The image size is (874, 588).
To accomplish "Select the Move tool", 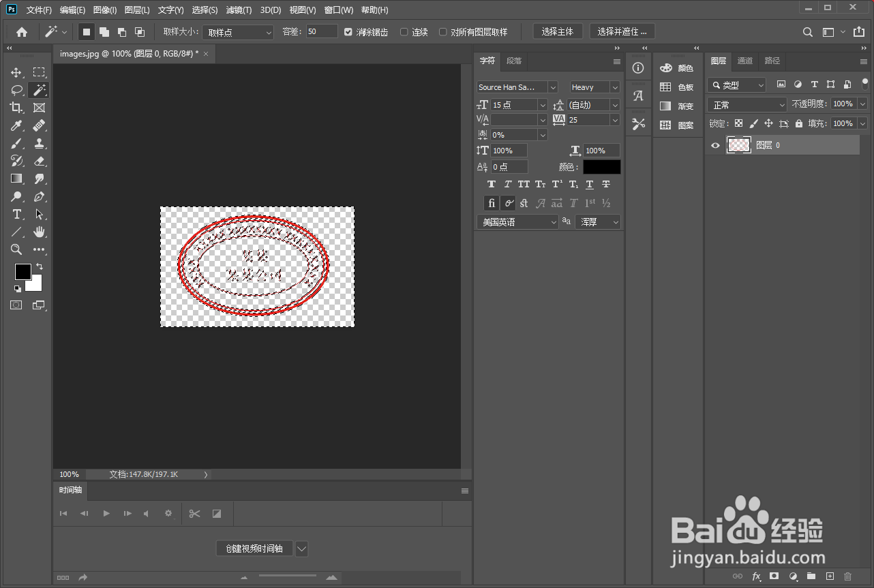I will point(16,72).
